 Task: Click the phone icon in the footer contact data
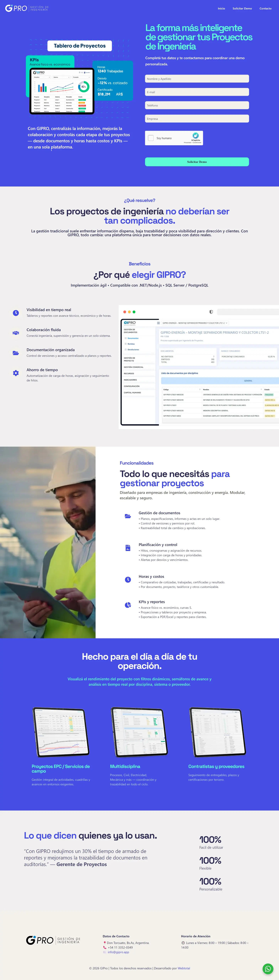click(x=105, y=947)
